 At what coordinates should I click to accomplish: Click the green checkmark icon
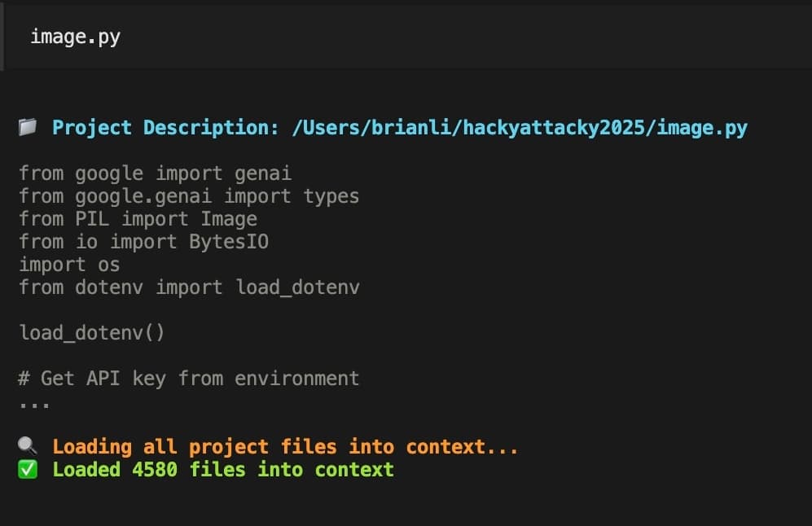pos(28,469)
